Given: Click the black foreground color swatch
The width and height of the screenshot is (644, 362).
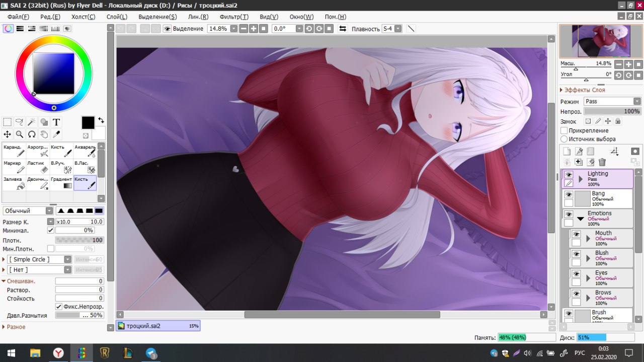Looking at the screenshot, I should (88, 122).
